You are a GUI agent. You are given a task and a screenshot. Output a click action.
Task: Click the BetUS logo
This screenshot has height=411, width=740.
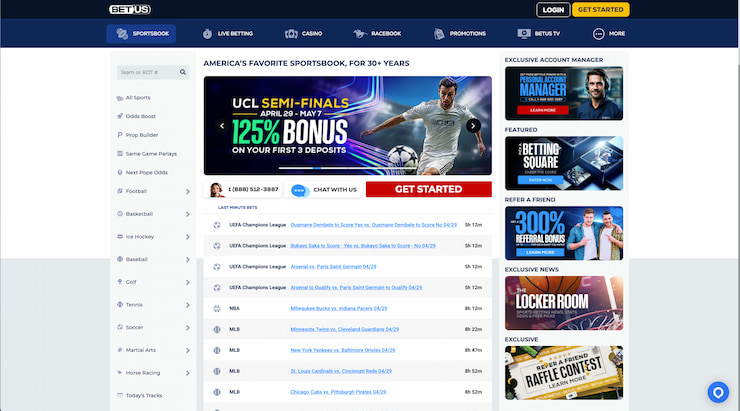[130, 9]
